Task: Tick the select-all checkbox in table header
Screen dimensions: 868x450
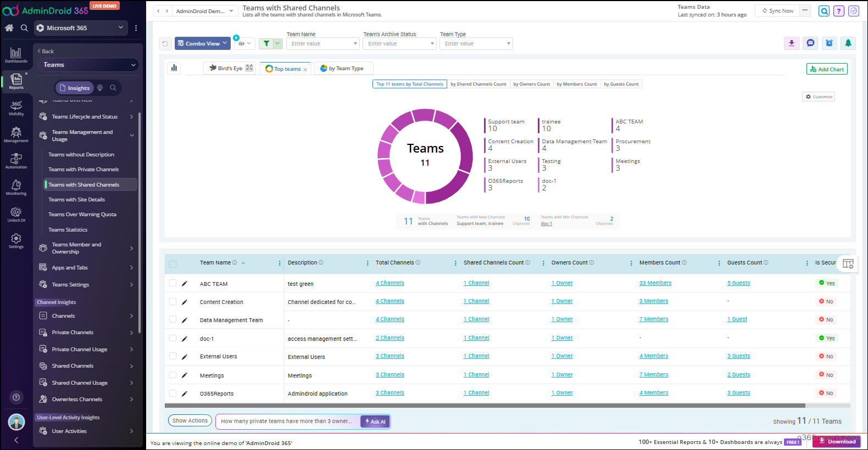Action: click(x=173, y=264)
